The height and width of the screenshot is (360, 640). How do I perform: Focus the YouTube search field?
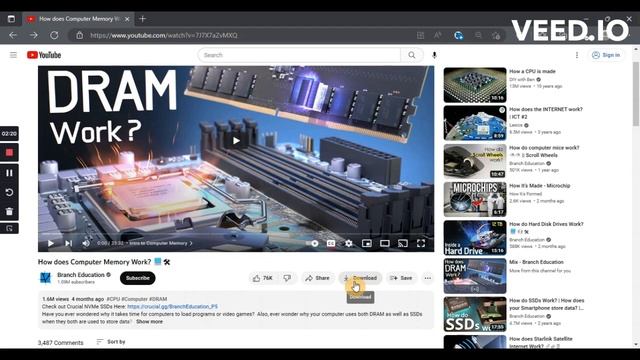pyautogui.click(x=300, y=55)
